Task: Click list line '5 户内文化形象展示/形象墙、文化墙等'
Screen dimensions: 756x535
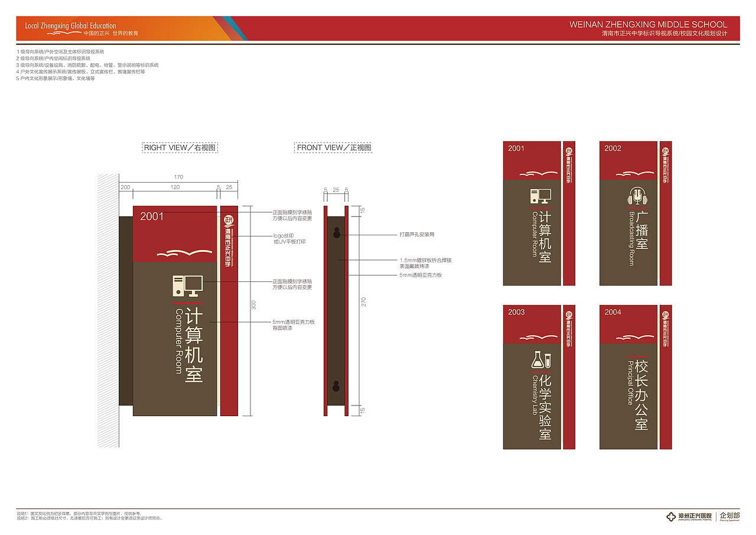Action: (x=56, y=78)
